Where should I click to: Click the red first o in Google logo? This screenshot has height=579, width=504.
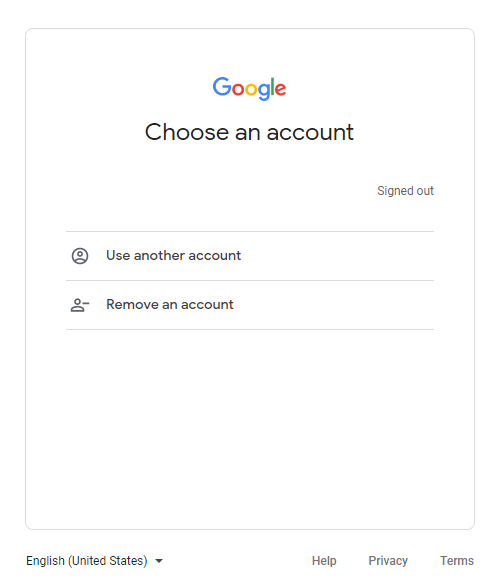click(x=238, y=89)
